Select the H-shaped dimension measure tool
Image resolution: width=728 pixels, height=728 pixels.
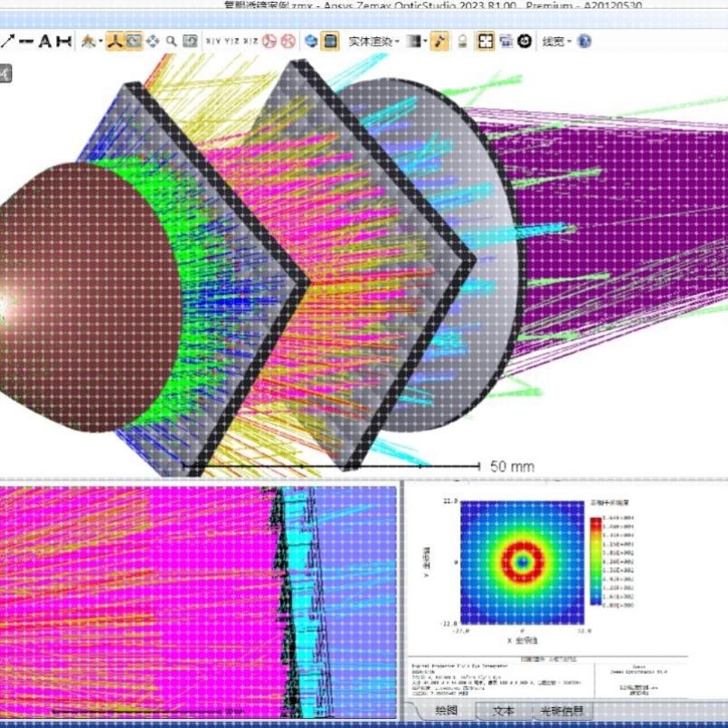63,42
